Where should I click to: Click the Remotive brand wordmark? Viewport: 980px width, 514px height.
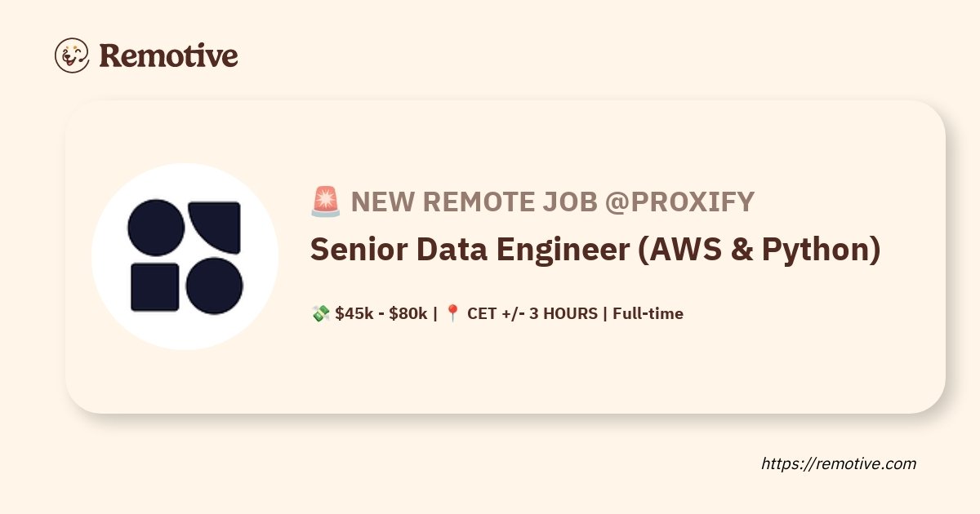point(168,55)
